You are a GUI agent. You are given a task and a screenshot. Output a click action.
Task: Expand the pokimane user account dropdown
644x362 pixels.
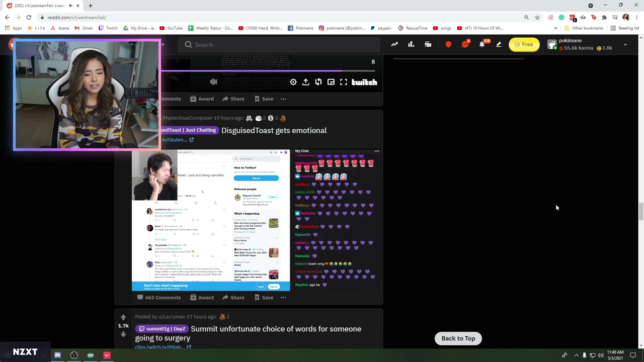click(625, 45)
